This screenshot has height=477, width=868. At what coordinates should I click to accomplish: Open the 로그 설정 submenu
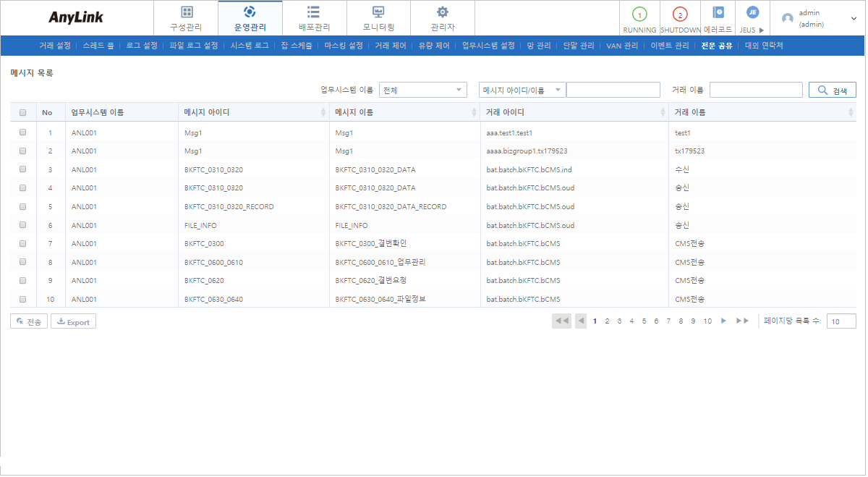click(142, 46)
